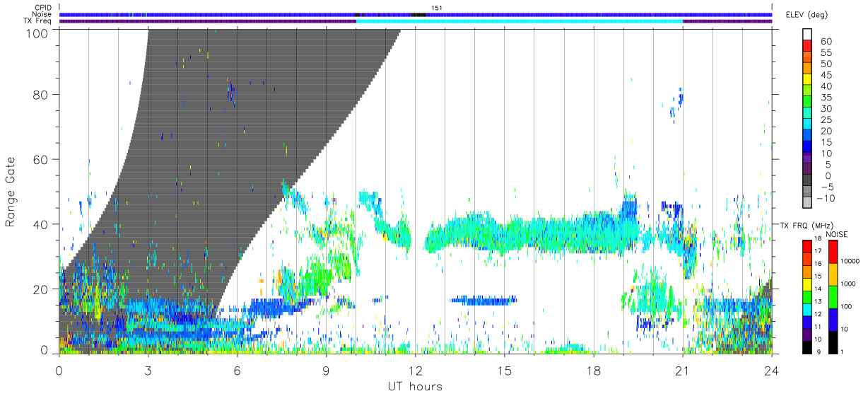Click the '45' label on ELEV colorbar
Viewport: 868px width, 401px height.
click(x=826, y=75)
